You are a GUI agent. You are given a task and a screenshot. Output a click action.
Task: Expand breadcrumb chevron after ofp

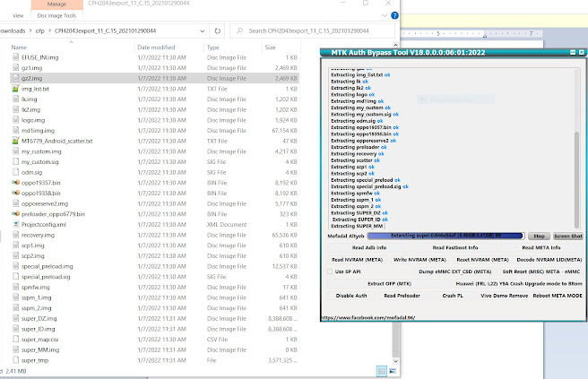coord(49,31)
